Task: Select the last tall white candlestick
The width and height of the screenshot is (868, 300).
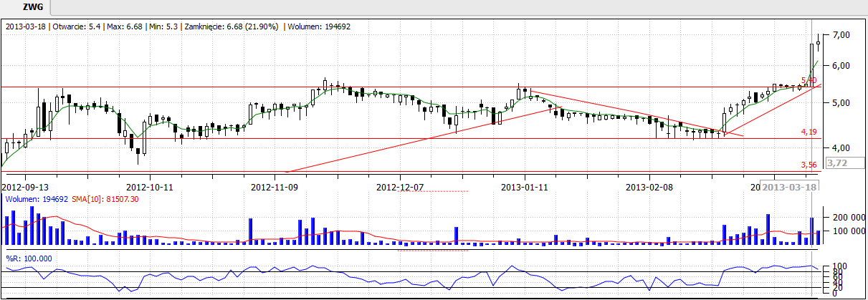Action: pyautogui.click(x=812, y=63)
